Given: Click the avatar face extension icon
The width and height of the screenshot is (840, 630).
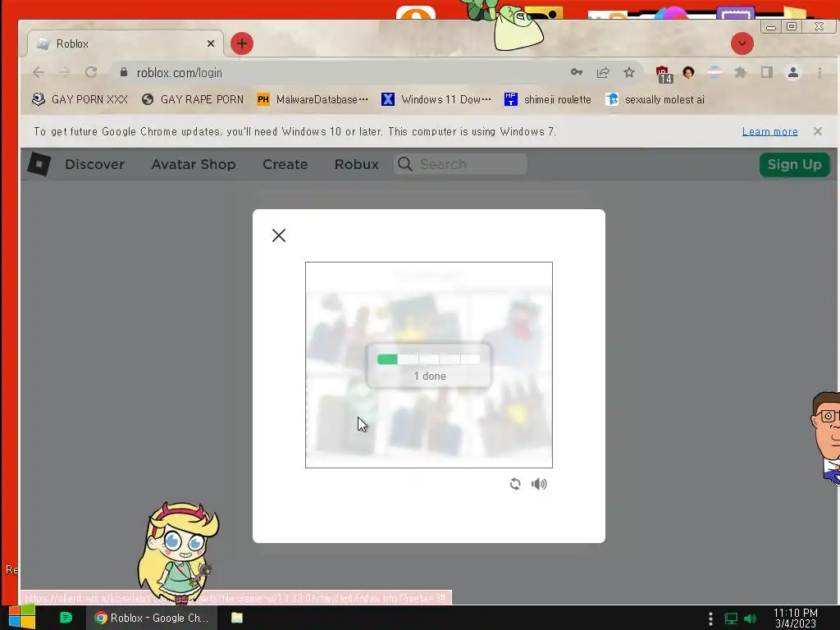Looking at the screenshot, I should point(688,72).
